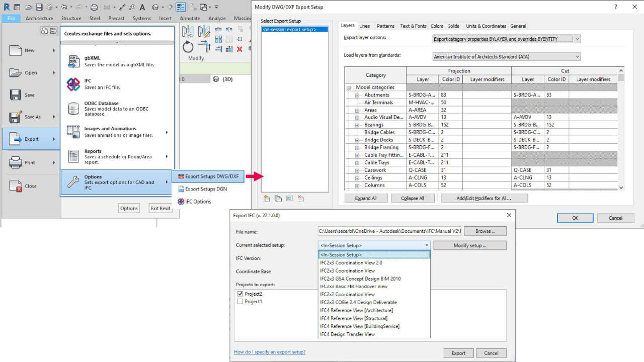Image resolution: width=644 pixels, height=362 pixels.
Task: Open a file using quick access folder icon
Action: [29, 8]
